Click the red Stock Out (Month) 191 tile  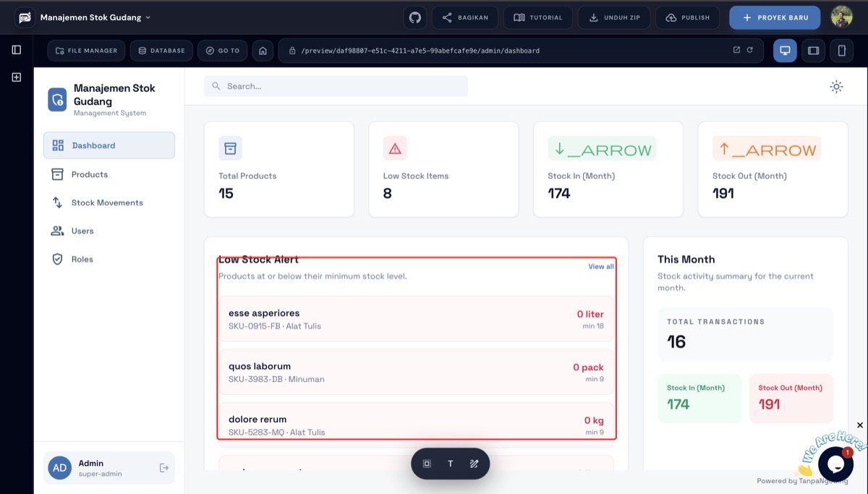coord(791,399)
